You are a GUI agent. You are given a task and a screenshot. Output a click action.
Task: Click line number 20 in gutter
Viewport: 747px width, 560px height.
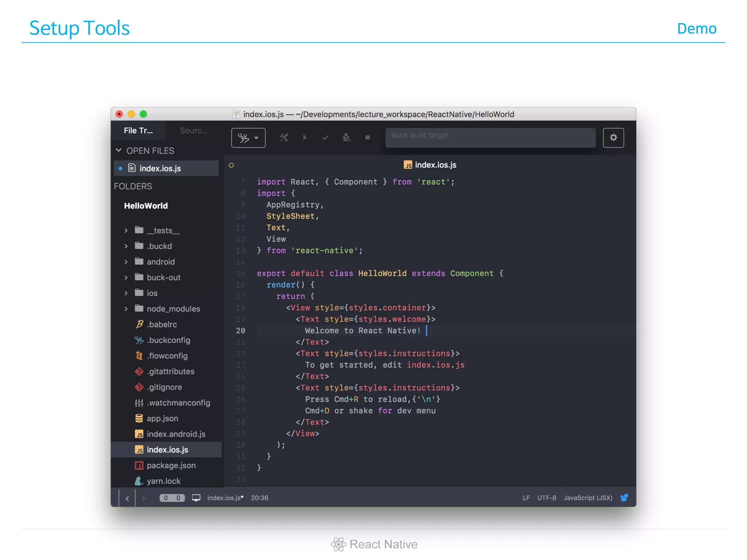pos(240,330)
